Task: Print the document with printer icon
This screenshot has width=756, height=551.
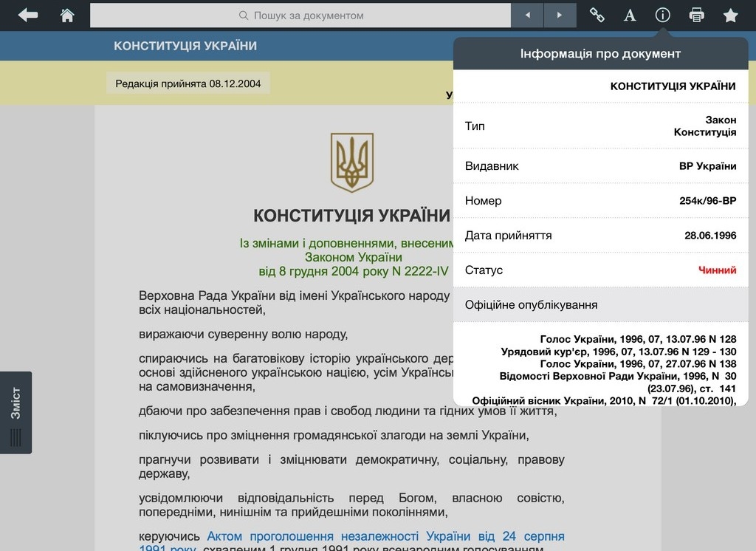Action: [x=696, y=16]
